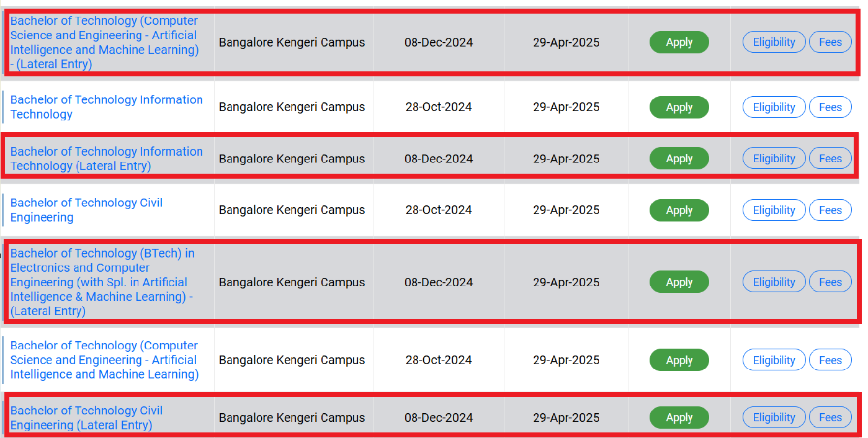This screenshot has height=438, width=868.
Task: Open Bachelor of Technology Civil Engineering course link
Action: point(86,210)
